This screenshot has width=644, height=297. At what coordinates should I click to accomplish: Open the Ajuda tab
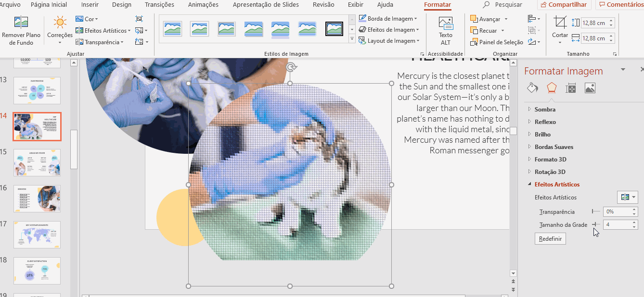point(385,5)
